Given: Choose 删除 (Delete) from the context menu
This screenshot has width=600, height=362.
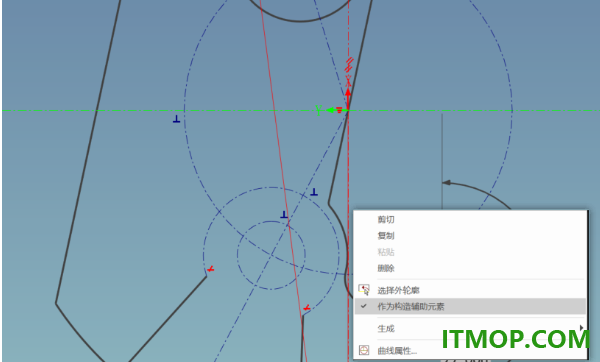Looking at the screenshot, I should click(x=386, y=268).
